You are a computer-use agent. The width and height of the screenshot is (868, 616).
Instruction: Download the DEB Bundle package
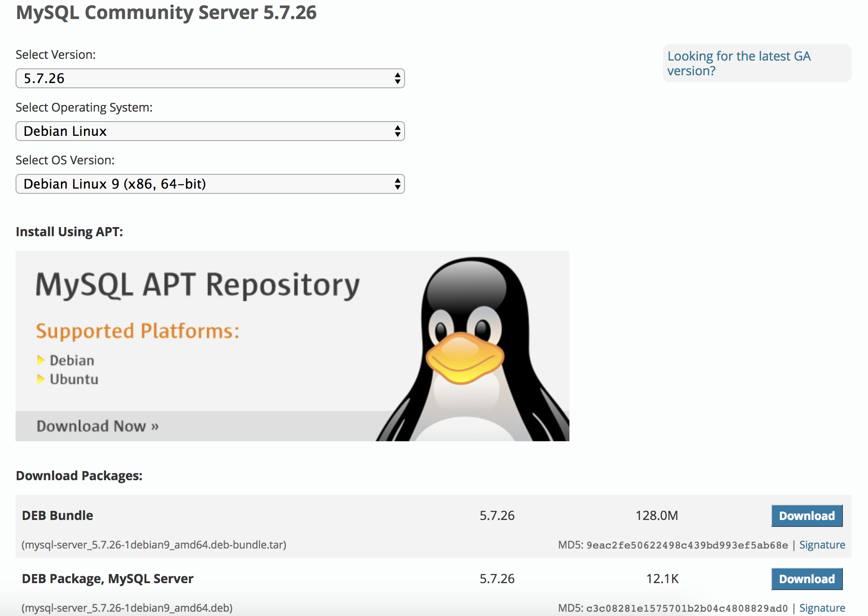pyautogui.click(x=807, y=516)
